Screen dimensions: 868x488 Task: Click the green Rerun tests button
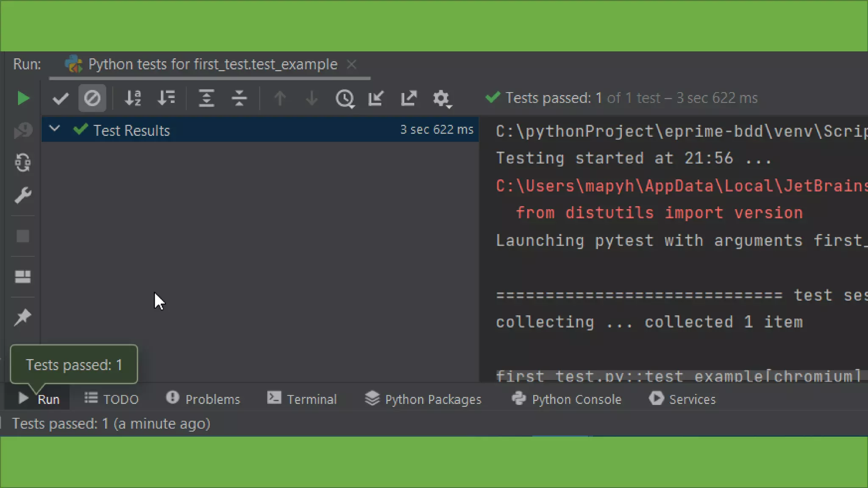pos(23,98)
